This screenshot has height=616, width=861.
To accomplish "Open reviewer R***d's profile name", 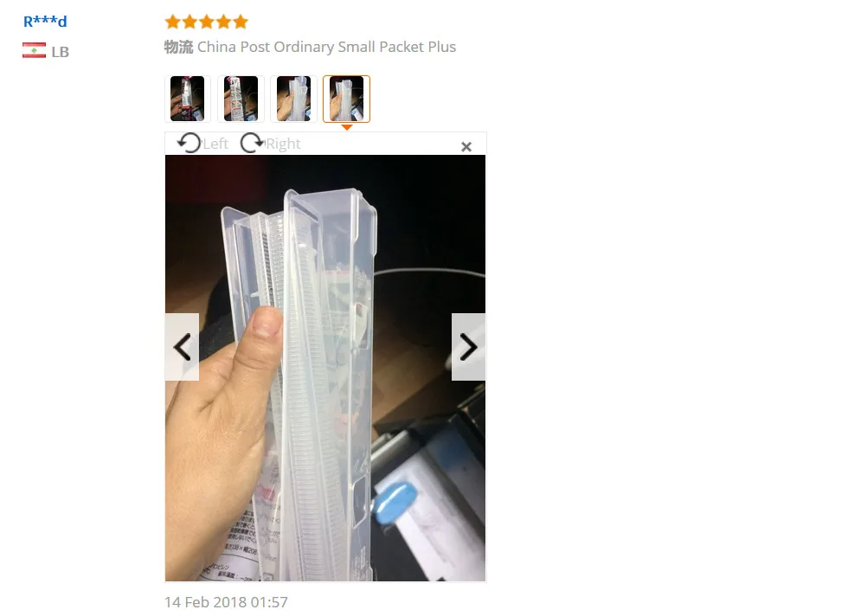I will 45,22.
